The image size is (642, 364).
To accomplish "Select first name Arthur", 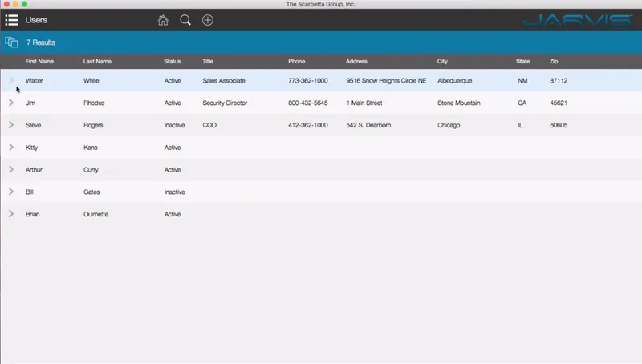I will click(x=34, y=169).
